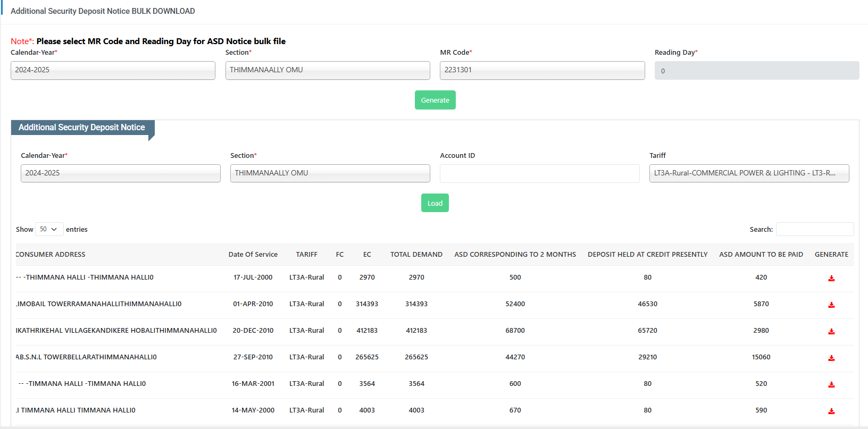Image resolution: width=868 pixels, height=429 pixels.
Task: Select the Additional Security Deposit Notice tab
Action: tap(82, 128)
